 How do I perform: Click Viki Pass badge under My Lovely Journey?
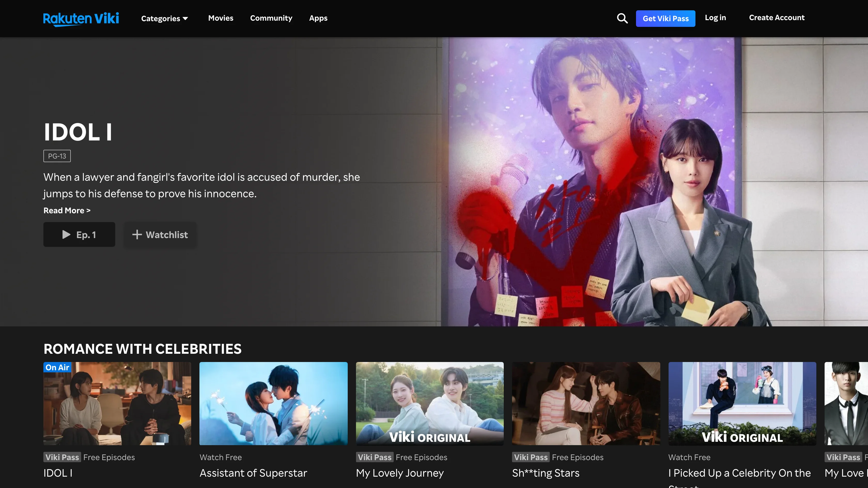[x=374, y=457]
